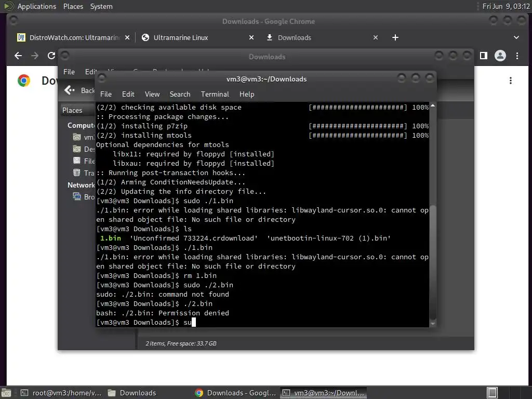Viewport: 532px width, 399px height.
Task: Click the vm home folder icon in sidebar
Action: click(77, 137)
